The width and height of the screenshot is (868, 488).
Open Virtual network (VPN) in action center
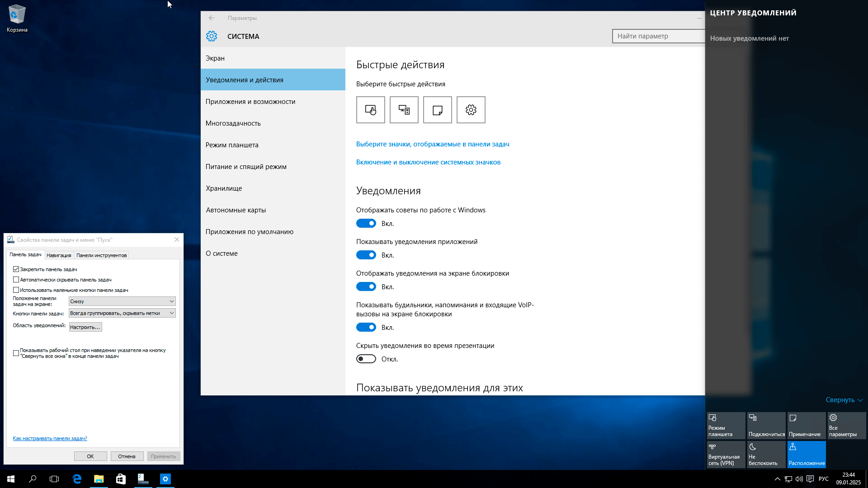tap(726, 454)
